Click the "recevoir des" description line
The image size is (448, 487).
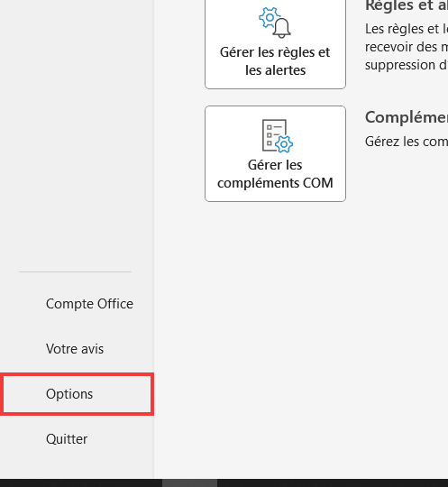pyautogui.click(x=407, y=47)
